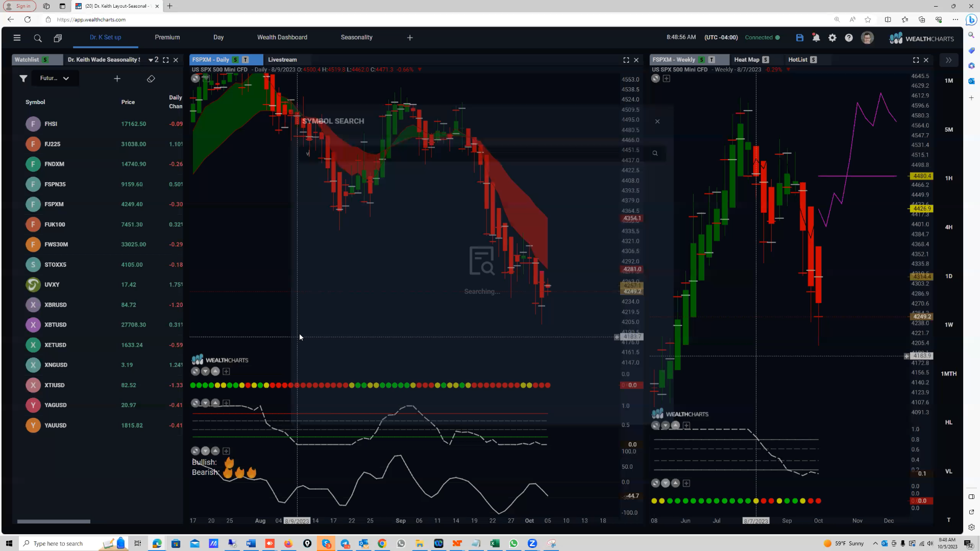Switch to the Heat Map tab
Viewport: 980px width, 551px height.
coord(747,60)
